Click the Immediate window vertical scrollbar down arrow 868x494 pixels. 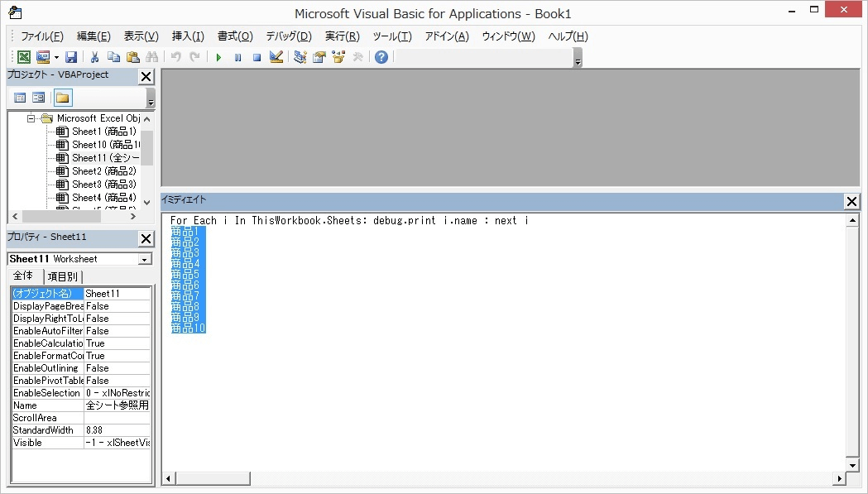(x=852, y=464)
